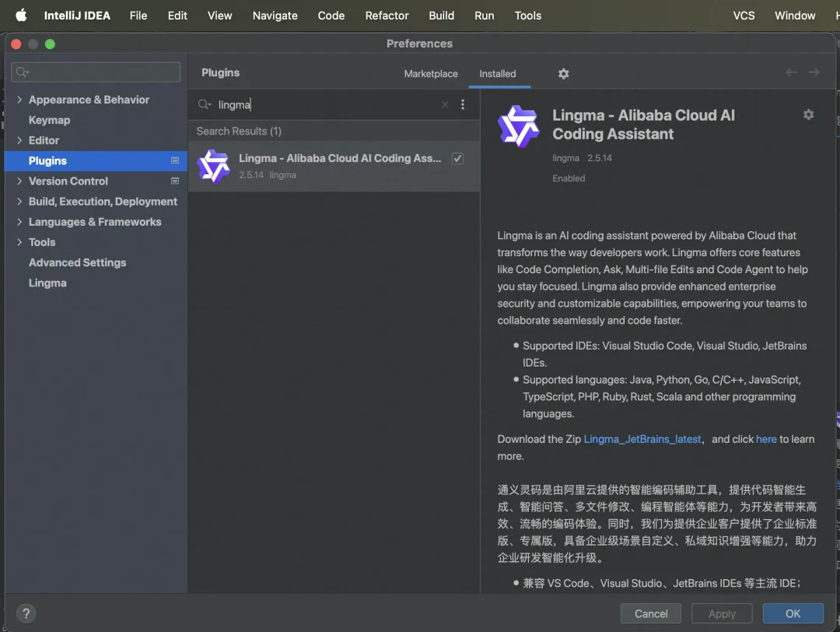Viewport: 840px width, 632px height.
Task: Open the plugin search options three-dot menu
Action: pyautogui.click(x=463, y=104)
